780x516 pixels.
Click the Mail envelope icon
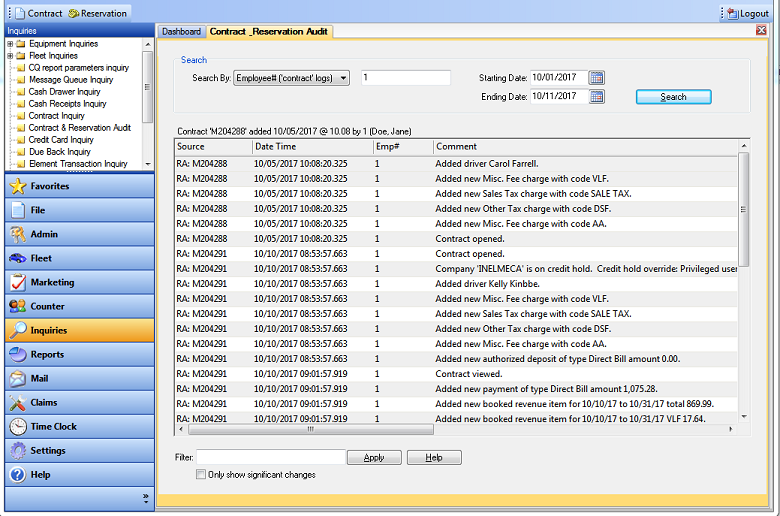(18, 379)
